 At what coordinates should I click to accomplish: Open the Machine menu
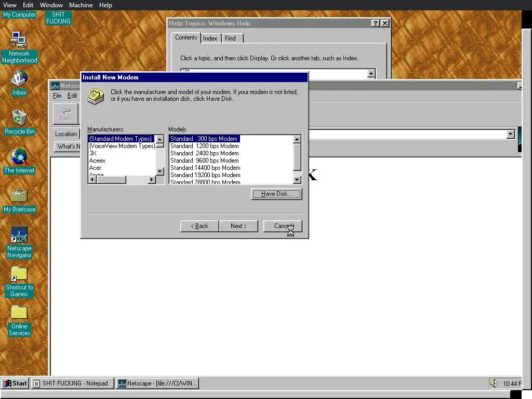[81, 5]
